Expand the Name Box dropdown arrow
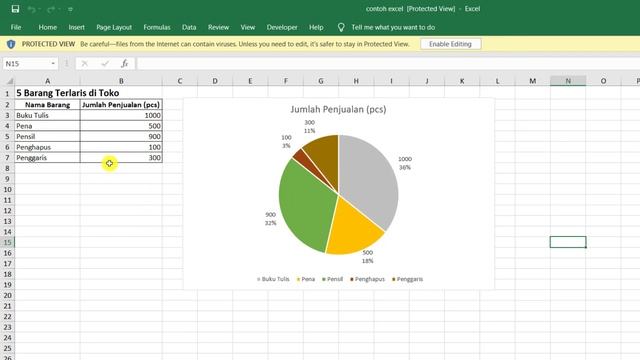The image size is (640, 360). 53,64
